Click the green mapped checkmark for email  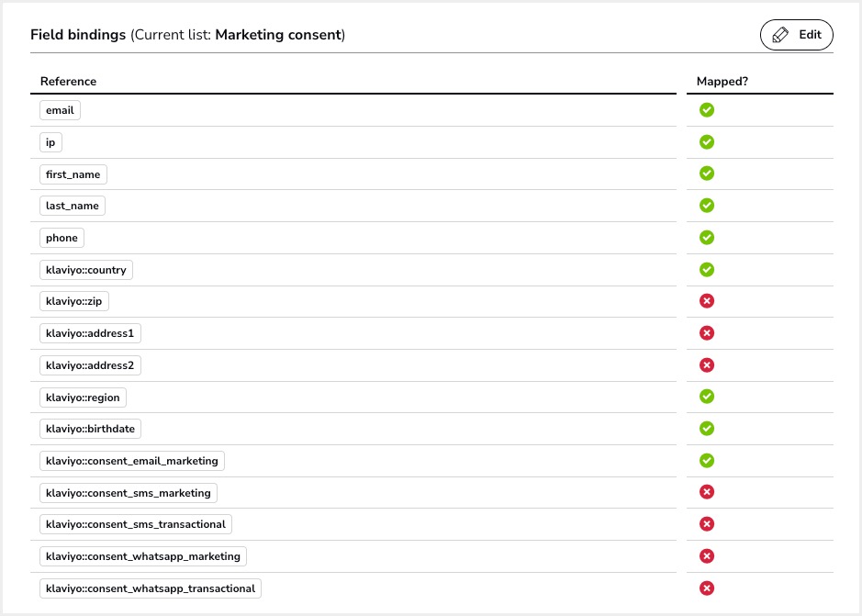coord(707,110)
